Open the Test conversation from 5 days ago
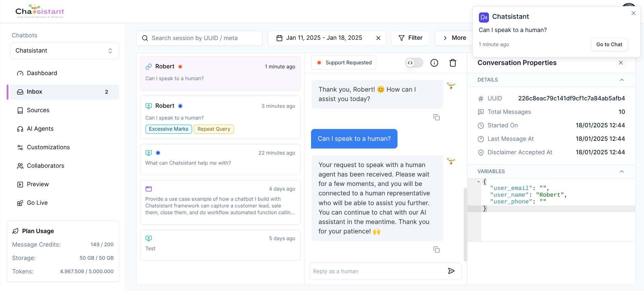 click(x=220, y=245)
